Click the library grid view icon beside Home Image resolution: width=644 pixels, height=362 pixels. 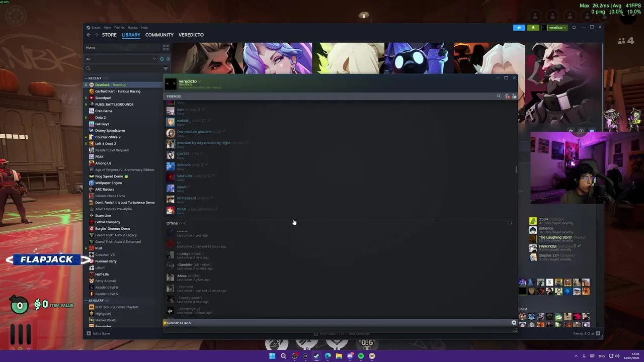pyautogui.click(x=166, y=48)
